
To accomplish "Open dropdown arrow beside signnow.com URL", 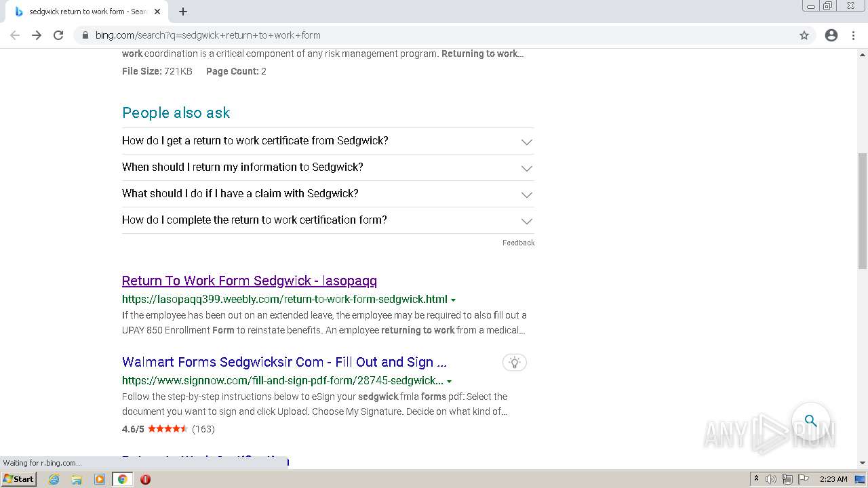I will click(449, 381).
